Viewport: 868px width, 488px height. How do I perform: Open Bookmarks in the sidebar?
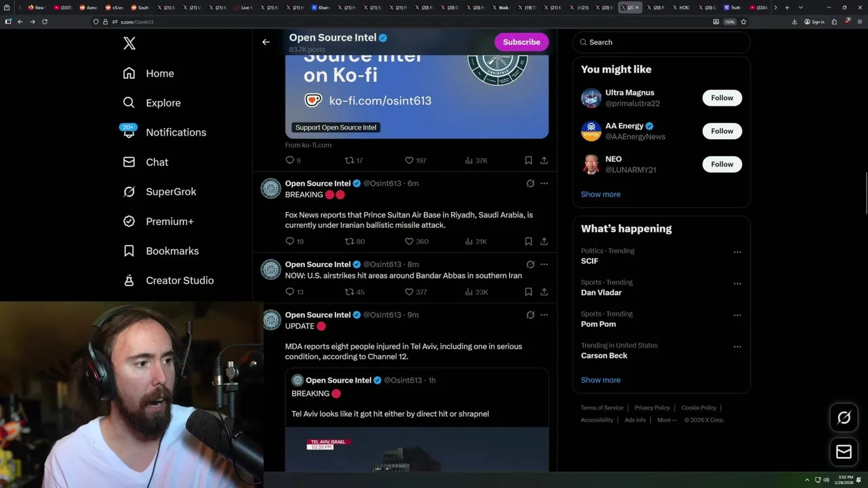(x=161, y=251)
